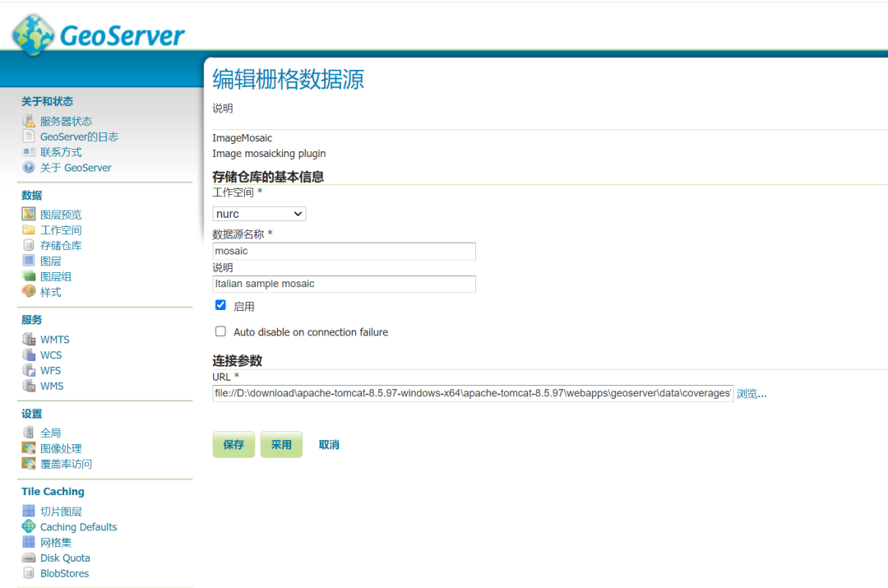
Task: Click the BlobStores cylinder icon
Action: point(29,572)
